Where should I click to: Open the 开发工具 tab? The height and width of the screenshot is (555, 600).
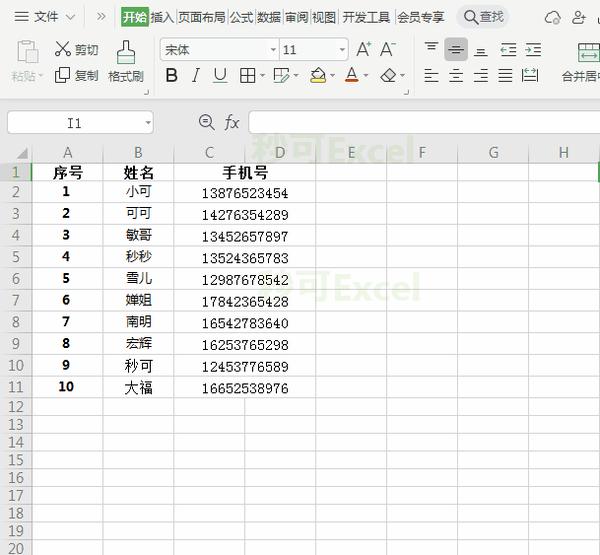pyautogui.click(x=366, y=17)
